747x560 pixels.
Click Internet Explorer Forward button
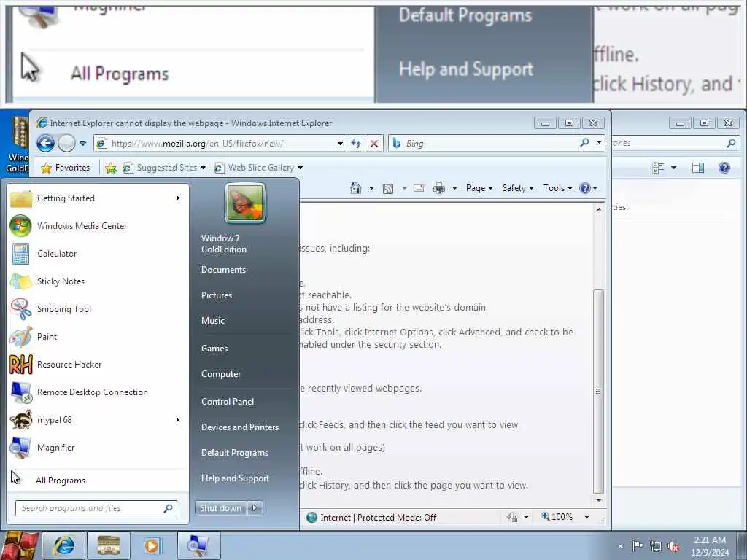click(x=66, y=143)
